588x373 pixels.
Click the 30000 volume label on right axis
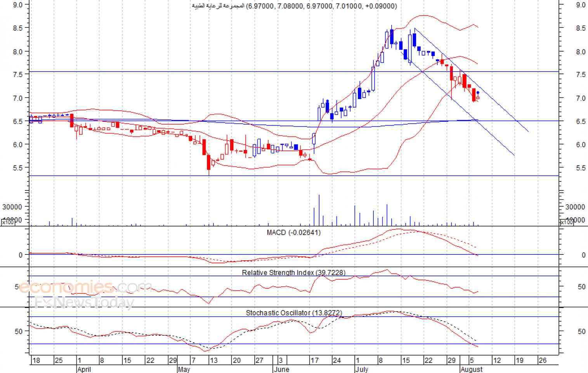point(575,207)
